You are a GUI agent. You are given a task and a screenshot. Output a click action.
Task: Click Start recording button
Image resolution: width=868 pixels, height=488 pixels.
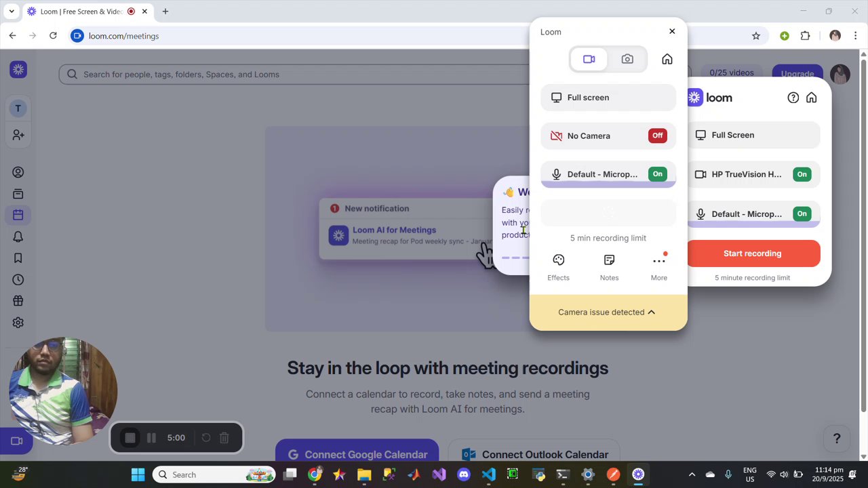[753, 253]
